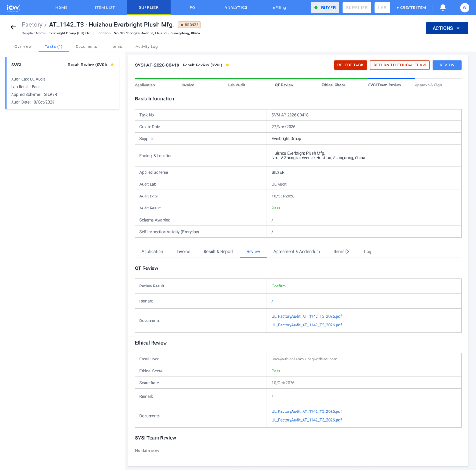Viewport: 476px width, 470px height.
Task: Switch to SUPPLIER role
Action: (x=357, y=7)
